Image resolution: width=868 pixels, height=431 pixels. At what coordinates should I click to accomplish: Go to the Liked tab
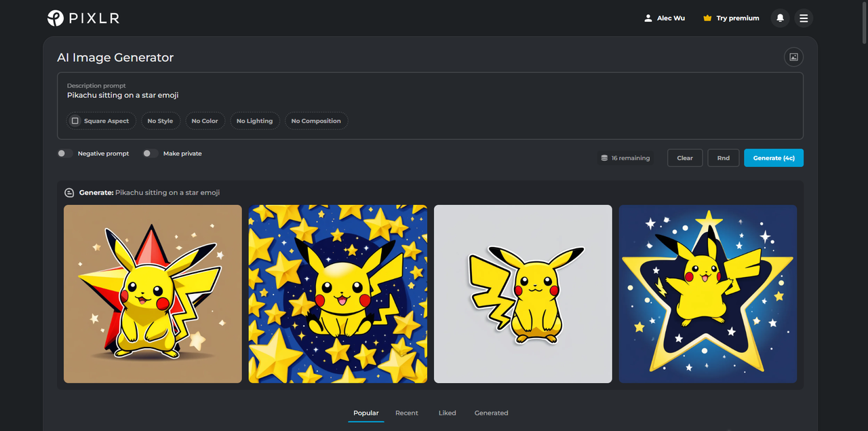[447, 413]
